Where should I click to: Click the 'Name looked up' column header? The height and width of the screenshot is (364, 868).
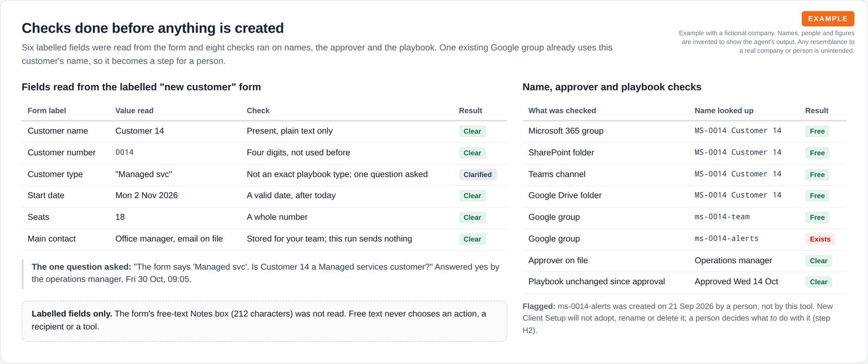(724, 110)
